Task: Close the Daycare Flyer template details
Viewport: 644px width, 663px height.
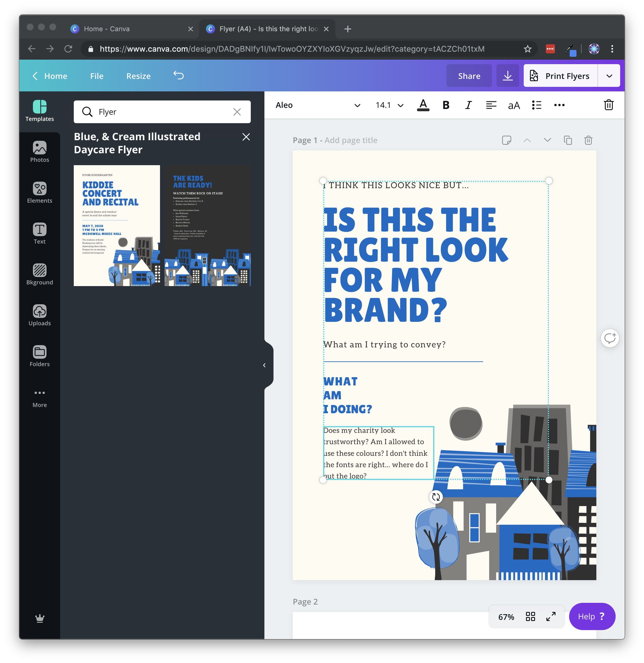Action: [x=246, y=137]
